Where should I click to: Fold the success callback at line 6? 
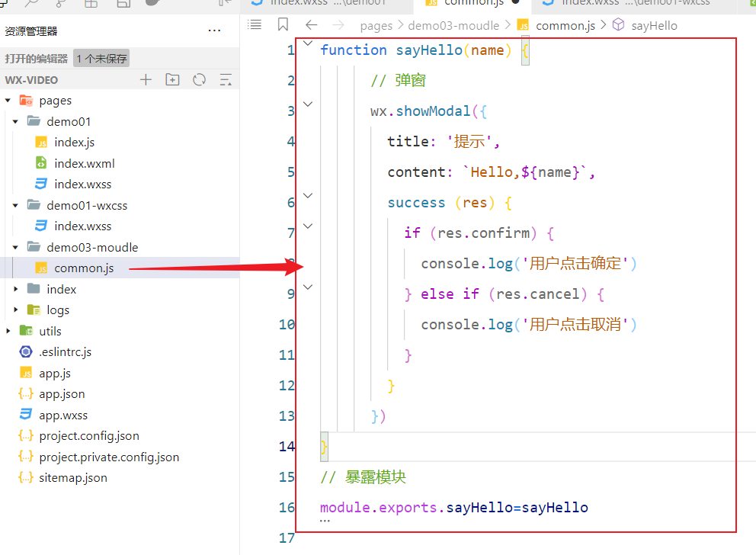point(308,196)
